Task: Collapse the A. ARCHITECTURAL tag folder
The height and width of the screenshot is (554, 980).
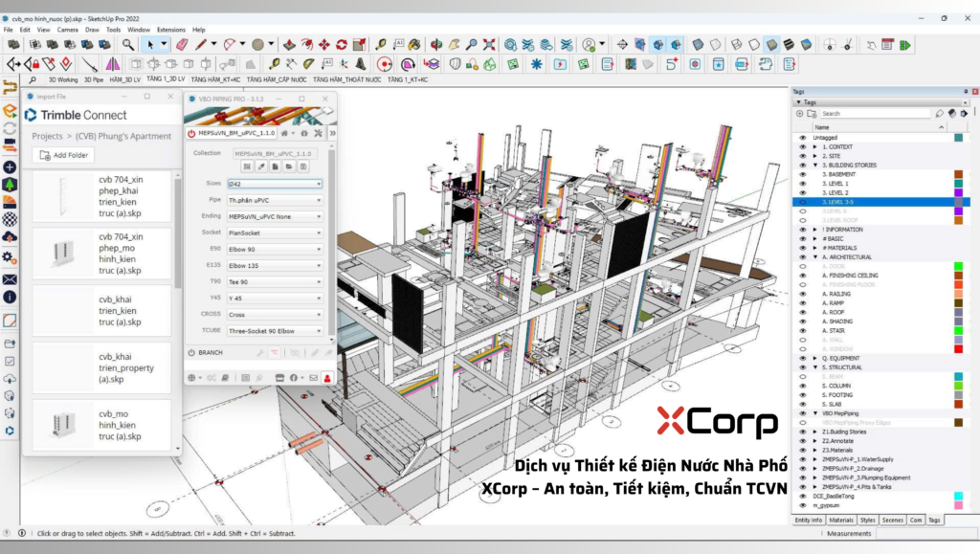Action: click(x=814, y=256)
